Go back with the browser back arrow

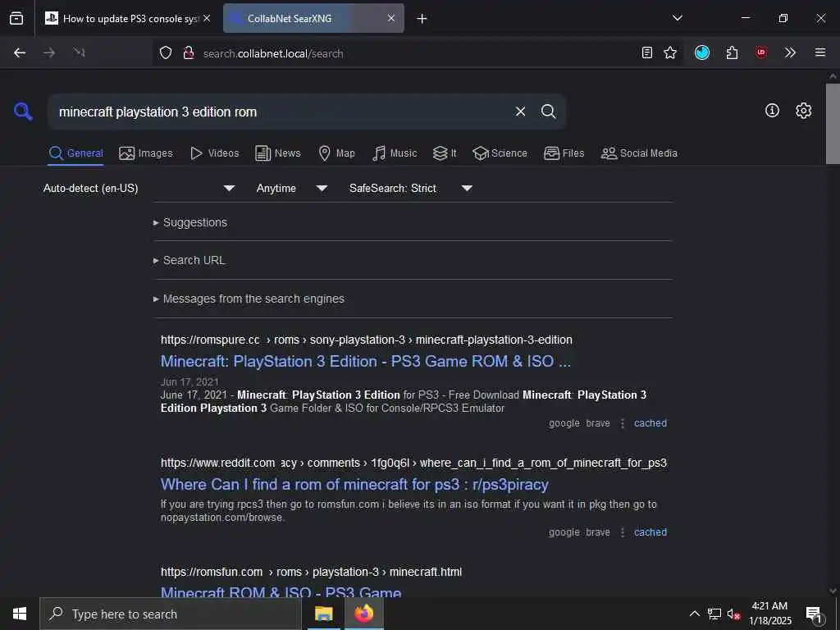(x=20, y=52)
